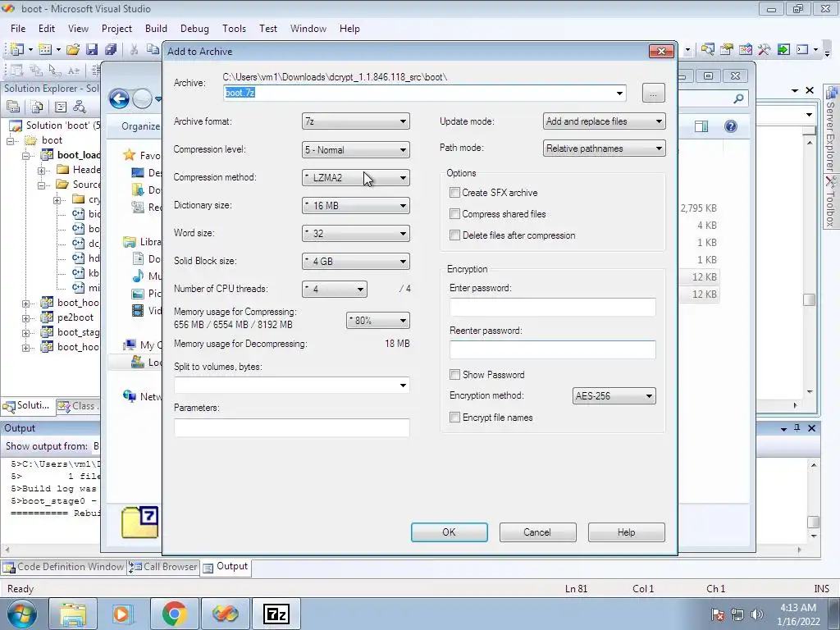This screenshot has height=630, width=840.
Task: Click the volume speaker tray icon
Action: 757,614
